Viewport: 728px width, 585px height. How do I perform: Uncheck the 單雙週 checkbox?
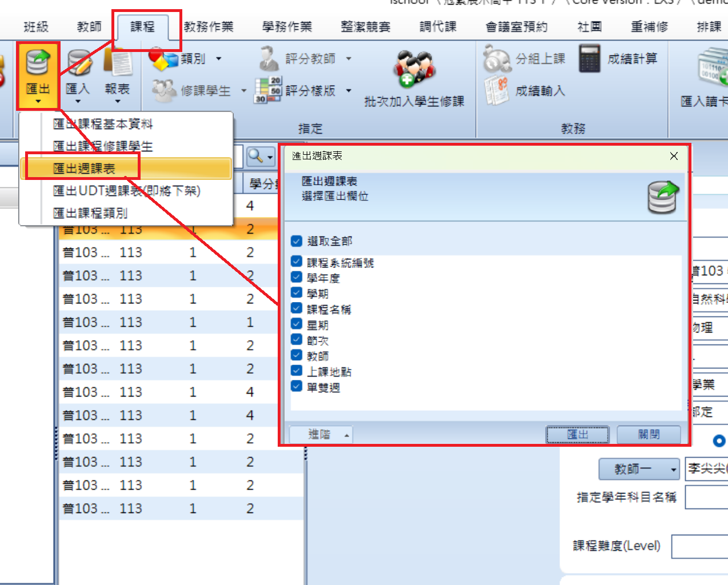coord(297,386)
